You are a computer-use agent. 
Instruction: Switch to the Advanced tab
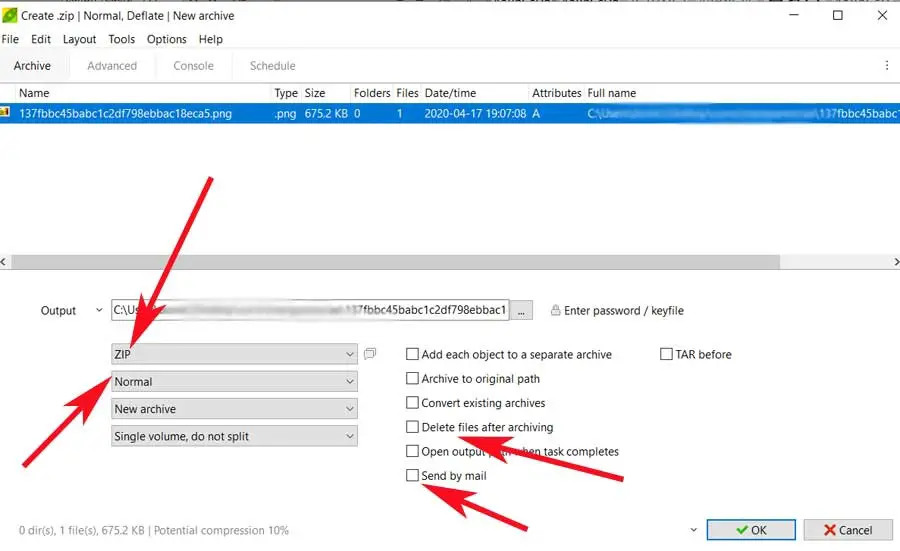click(112, 65)
